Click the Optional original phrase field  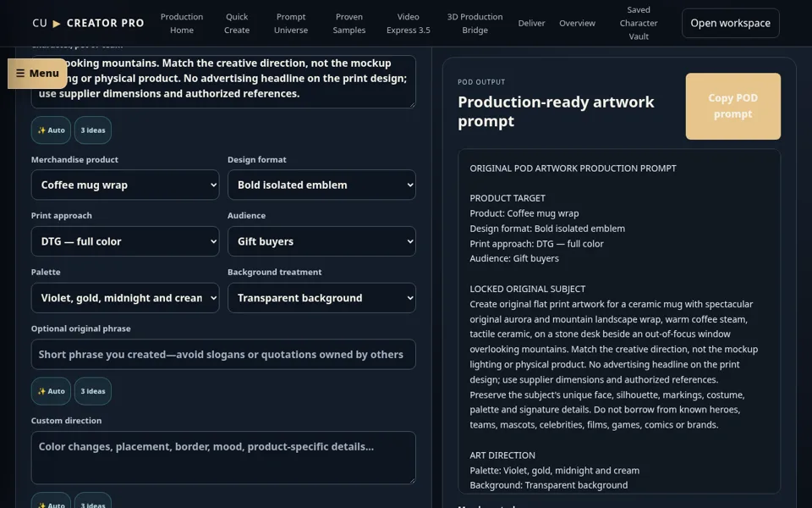(223, 355)
